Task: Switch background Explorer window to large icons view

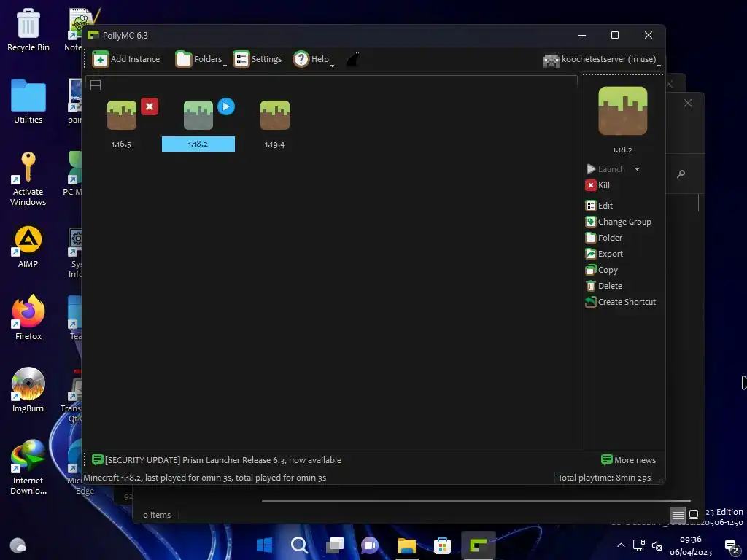Action: (694, 515)
